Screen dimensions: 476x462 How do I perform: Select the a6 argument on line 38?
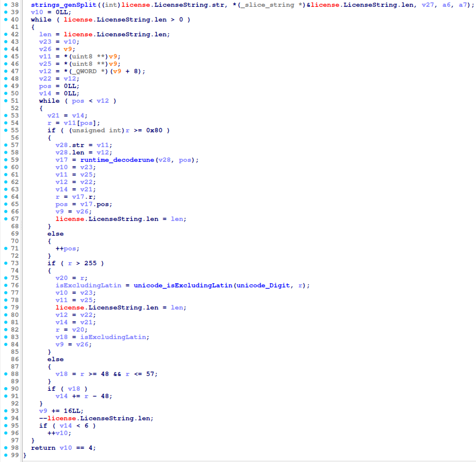(x=446, y=5)
